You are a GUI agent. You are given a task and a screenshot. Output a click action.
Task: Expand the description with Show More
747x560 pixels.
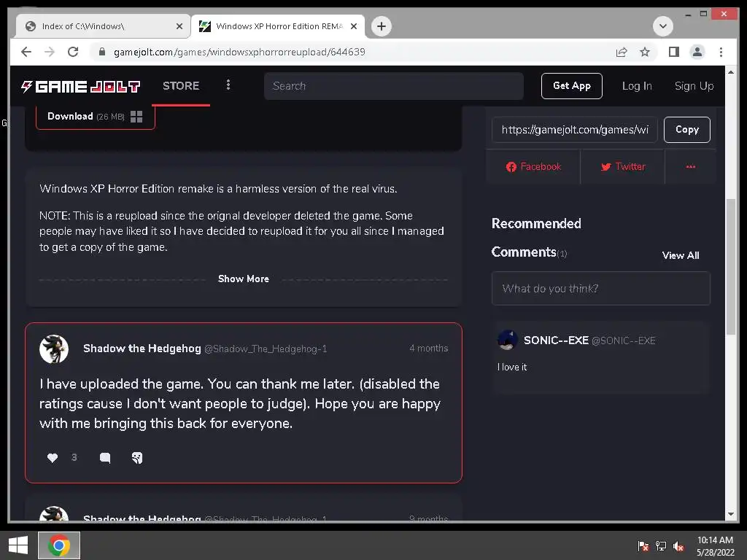point(244,279)
